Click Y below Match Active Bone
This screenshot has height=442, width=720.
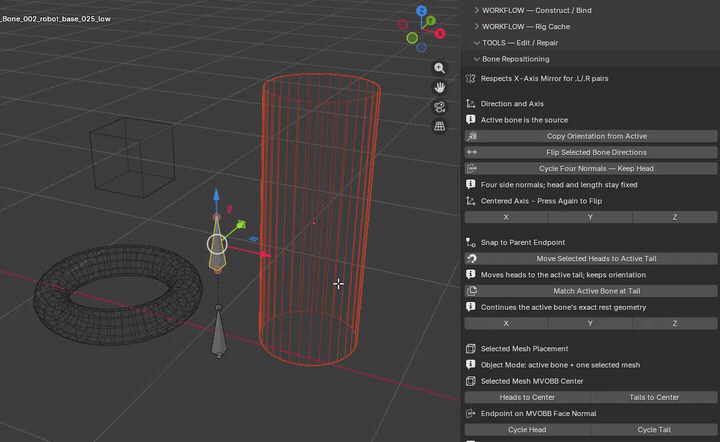pyautogui.click(x=590, y=323)
